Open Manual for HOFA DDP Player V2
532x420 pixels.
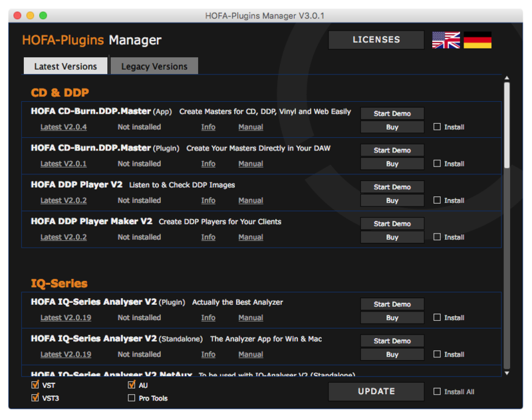pos(251,200)
